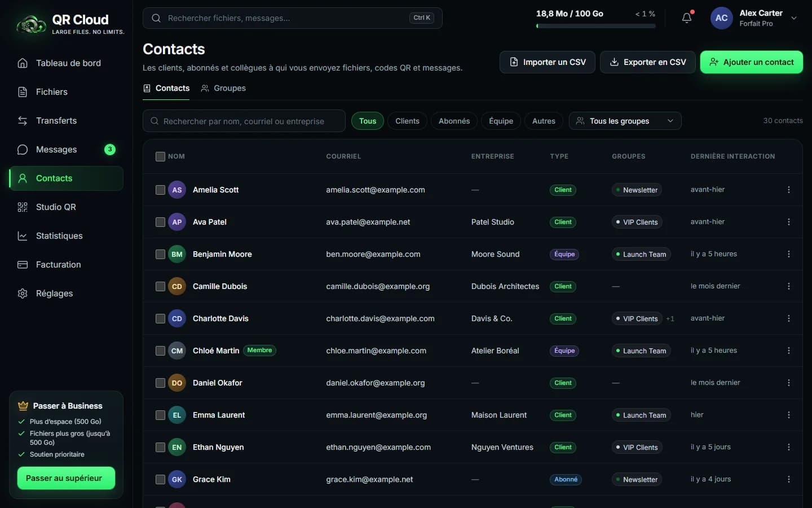The width and height of the screenshot is (812, 508).
Task: Open the Tableau de bord page
Action: click(x=67, y=63)
